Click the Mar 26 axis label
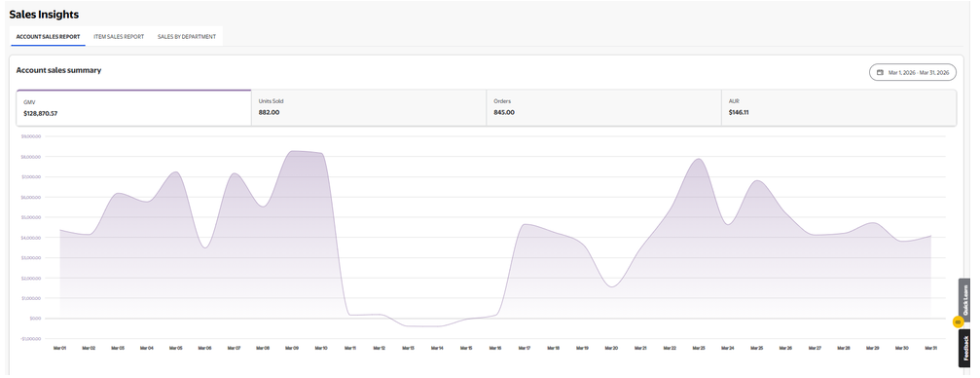Viewport: 980px width, 378px height. tap(786, 348)
